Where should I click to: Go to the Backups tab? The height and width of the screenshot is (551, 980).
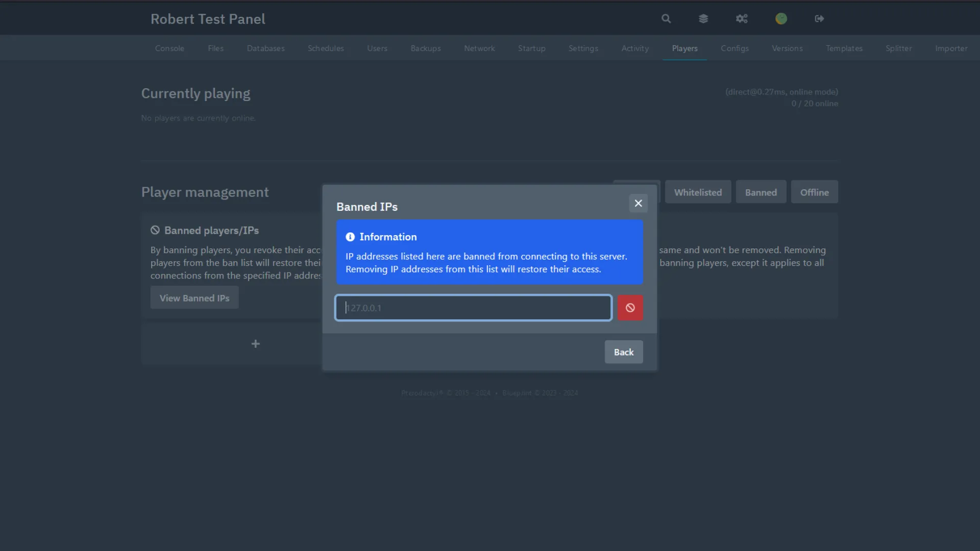(x=425, y=48)
